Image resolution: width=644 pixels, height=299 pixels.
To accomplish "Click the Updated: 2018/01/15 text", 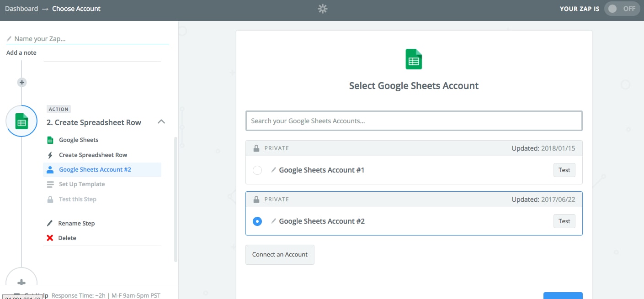I will (x=543, y=148).
